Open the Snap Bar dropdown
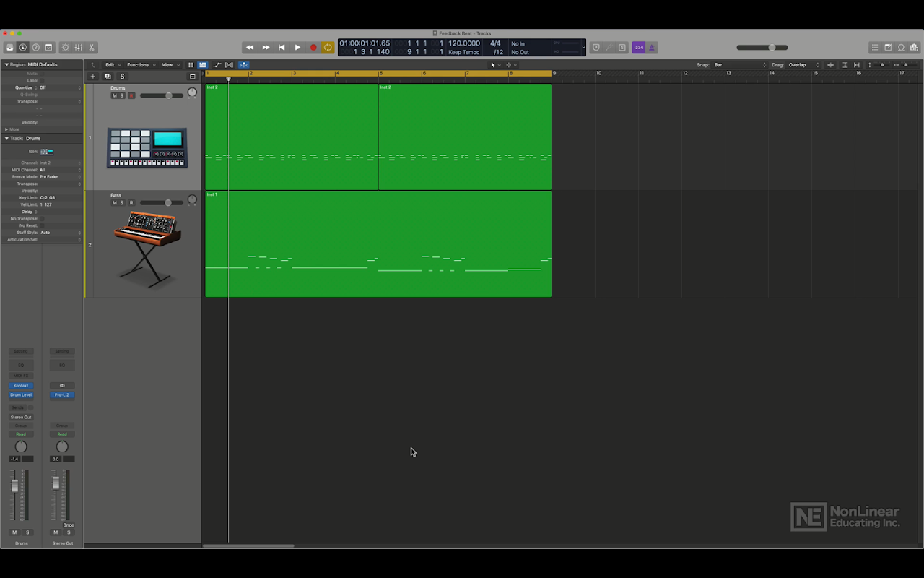The image size is (924, 578). [x=740, y=65]
